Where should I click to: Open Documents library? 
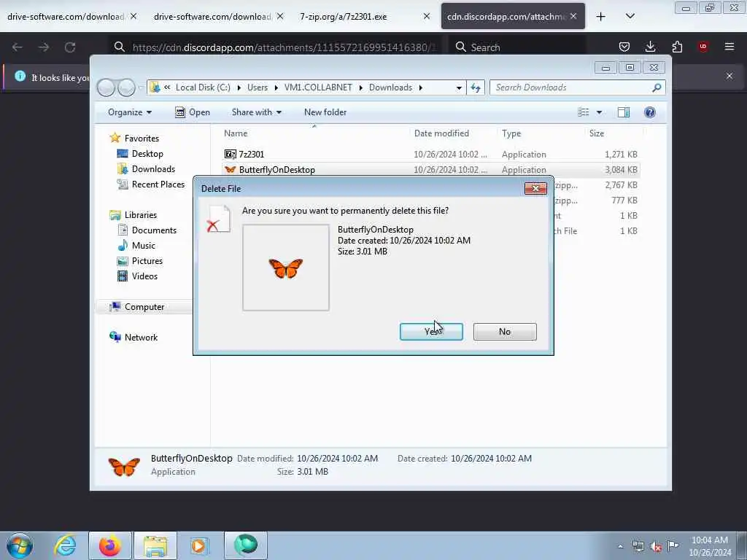click(x=154, y=230)
